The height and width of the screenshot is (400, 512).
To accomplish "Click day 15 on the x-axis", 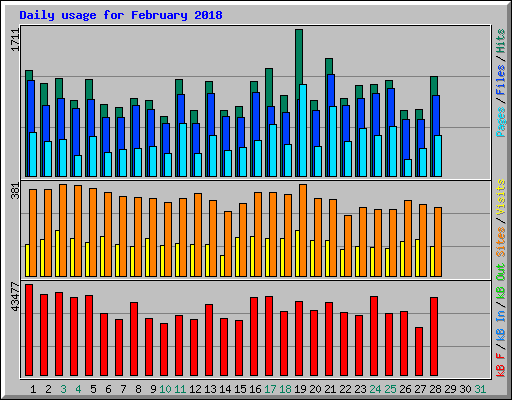I will click(240, 389).
